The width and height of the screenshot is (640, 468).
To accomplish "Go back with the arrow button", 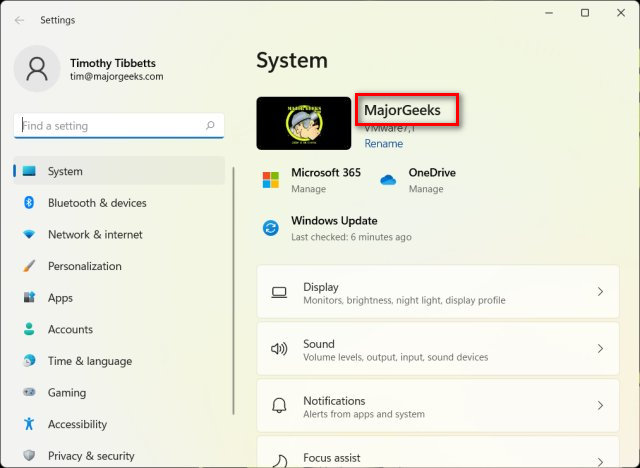I will click(x=19, y=20).
